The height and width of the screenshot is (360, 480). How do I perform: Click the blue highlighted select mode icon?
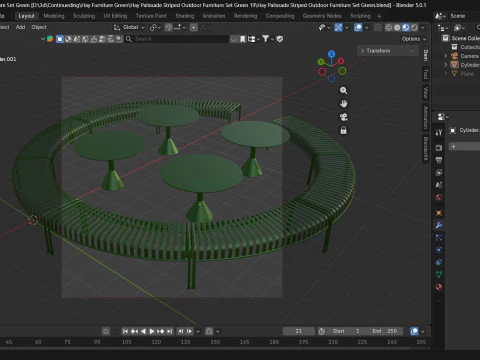[x=60, y=39]
